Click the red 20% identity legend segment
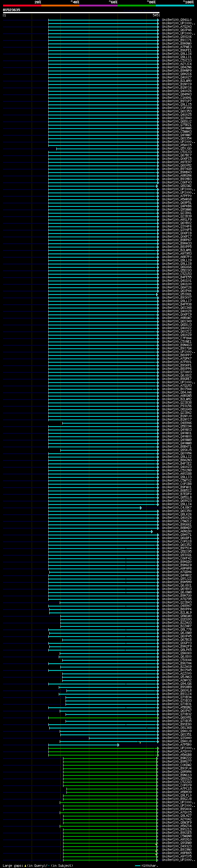This screenshot has width=197, height=868. [22, 6]
